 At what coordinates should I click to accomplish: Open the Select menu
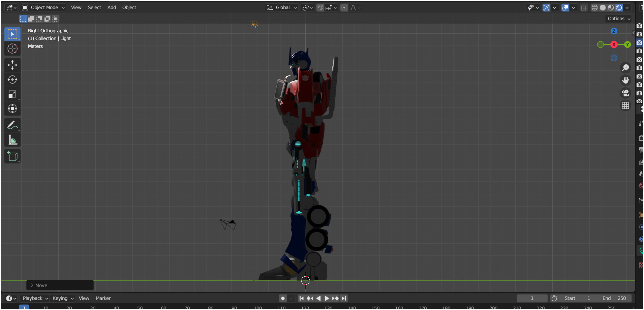(94, 7)
